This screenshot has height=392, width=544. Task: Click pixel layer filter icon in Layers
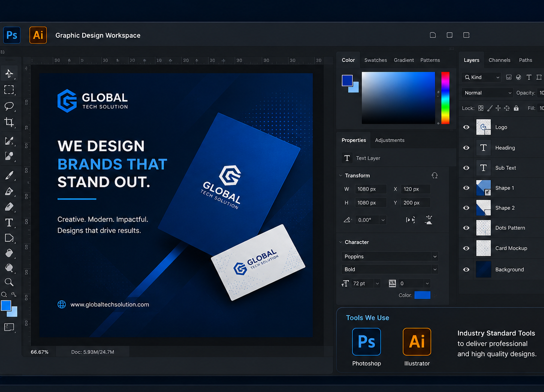509,78
